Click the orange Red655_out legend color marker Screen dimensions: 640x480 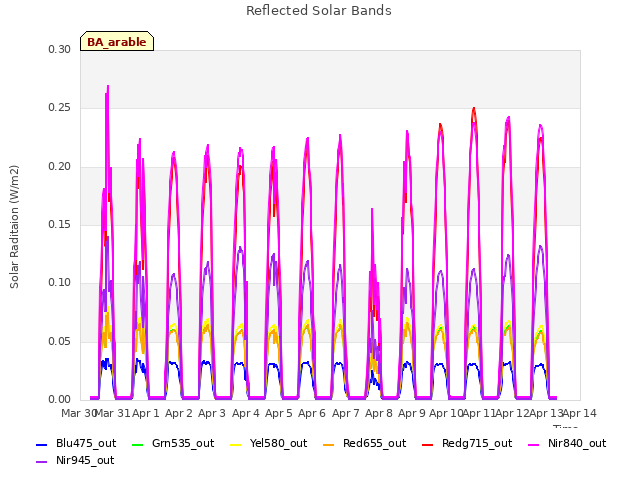[x=329, y=444]
